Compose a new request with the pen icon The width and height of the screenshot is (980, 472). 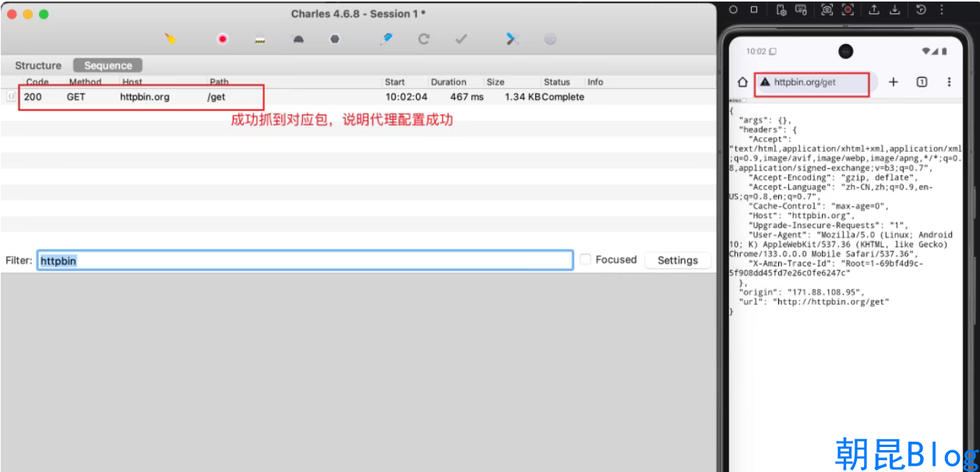coord(386,39)
